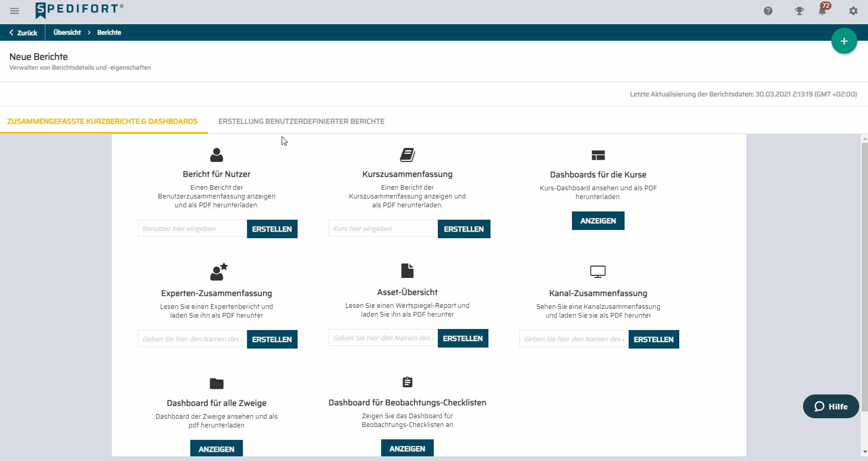
Task: Click the Spedifort logo
Action: coord(79,10)
